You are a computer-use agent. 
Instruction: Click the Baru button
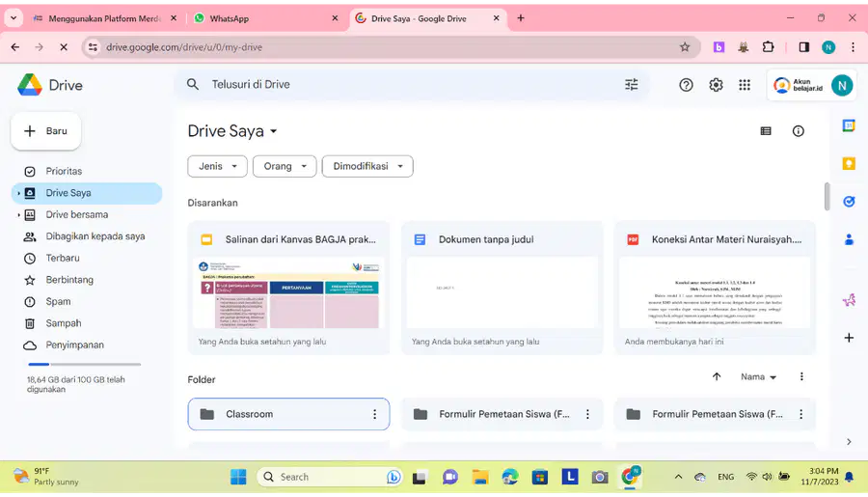point(46,131)
